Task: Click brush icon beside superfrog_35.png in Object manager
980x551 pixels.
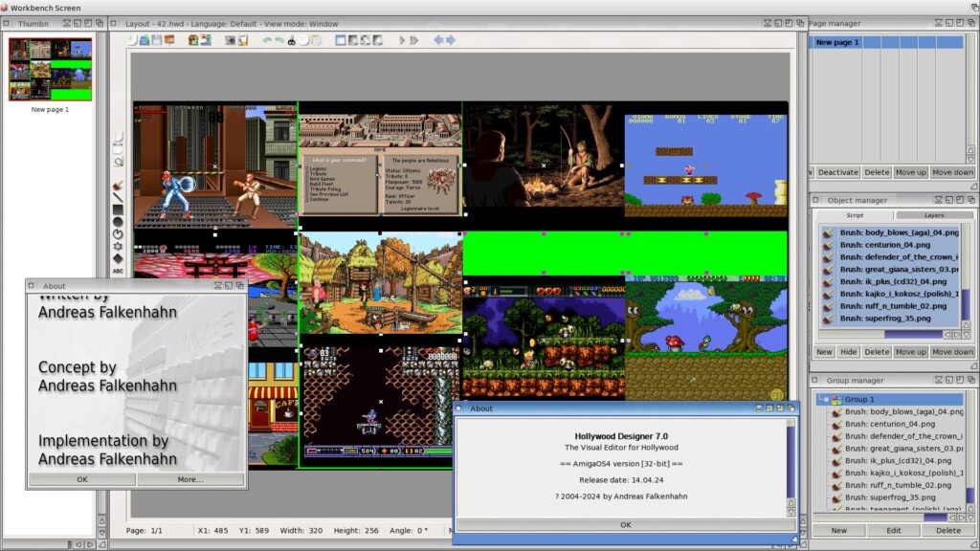Action: pyautogui.click(x=828, y=319)
